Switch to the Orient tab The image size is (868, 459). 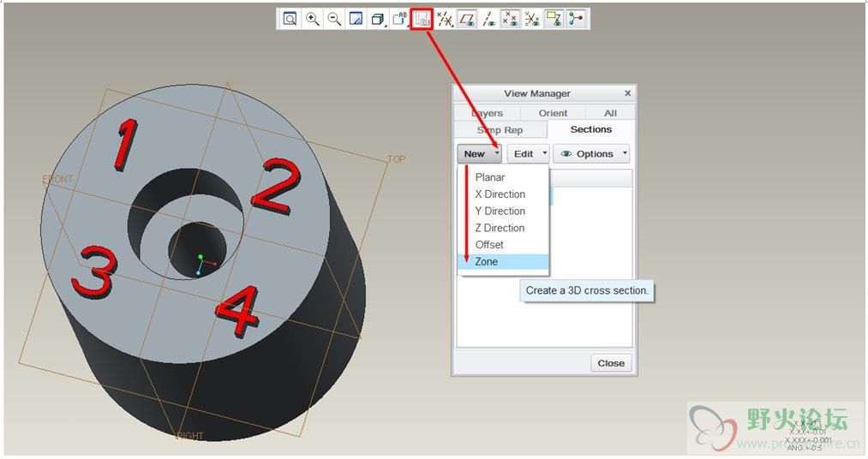553,113
